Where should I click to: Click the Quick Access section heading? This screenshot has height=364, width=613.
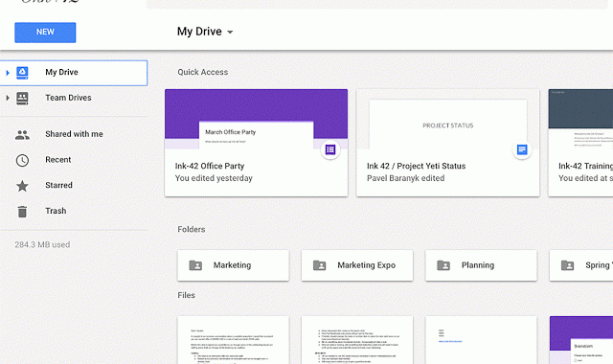pos(203,72)
